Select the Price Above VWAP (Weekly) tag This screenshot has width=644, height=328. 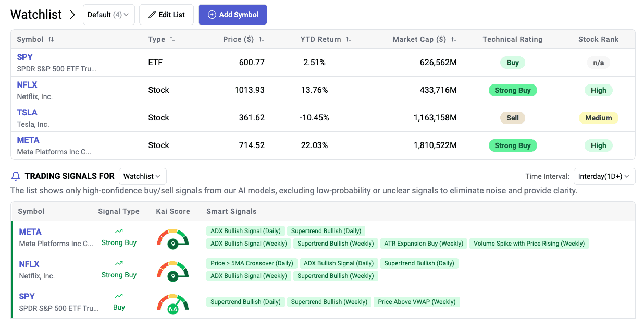416,302
